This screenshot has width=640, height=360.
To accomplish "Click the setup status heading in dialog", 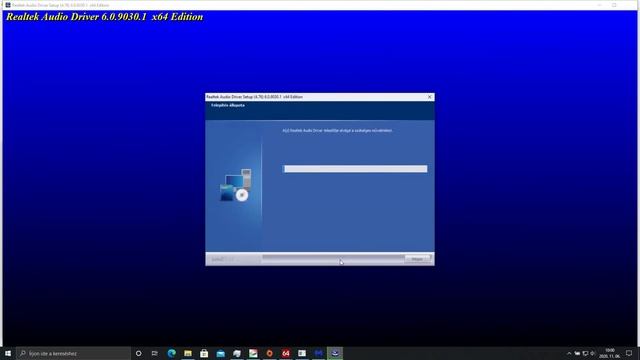I will (x=228, y=105).
